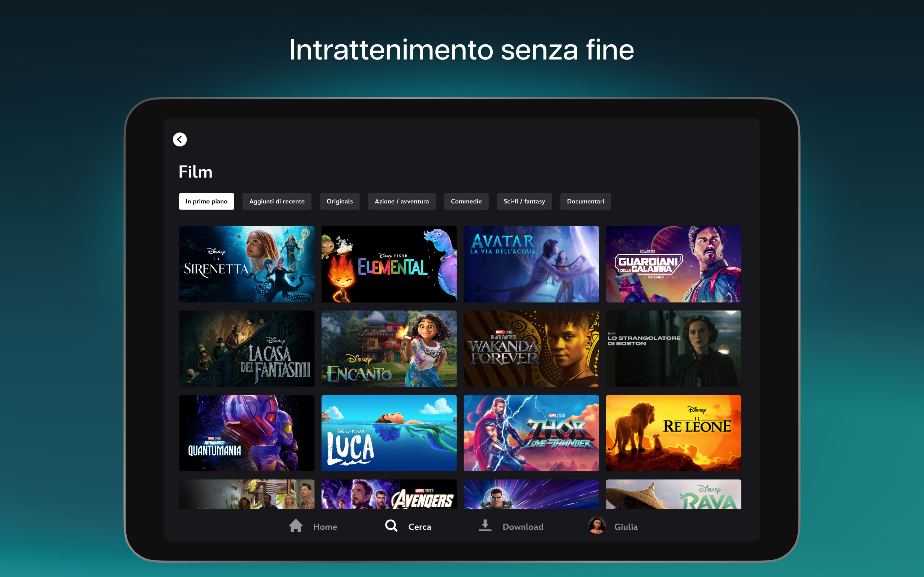Choose Guardiani della Galassia Volume 3

pyautogui.click(x=674, y=264)
